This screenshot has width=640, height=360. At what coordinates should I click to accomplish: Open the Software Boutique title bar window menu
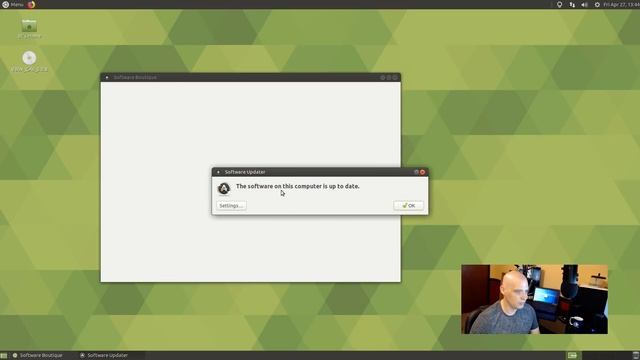click(107, 78)
